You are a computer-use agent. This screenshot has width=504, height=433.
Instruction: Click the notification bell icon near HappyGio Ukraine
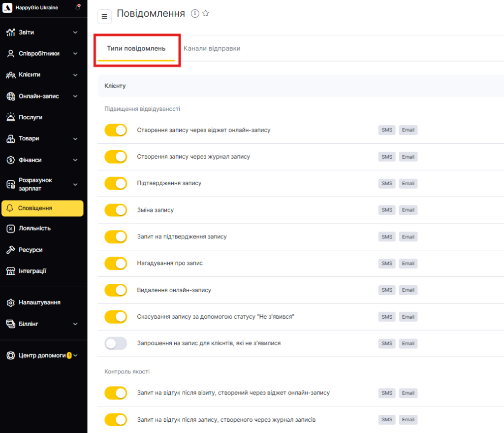pos(78,7)
